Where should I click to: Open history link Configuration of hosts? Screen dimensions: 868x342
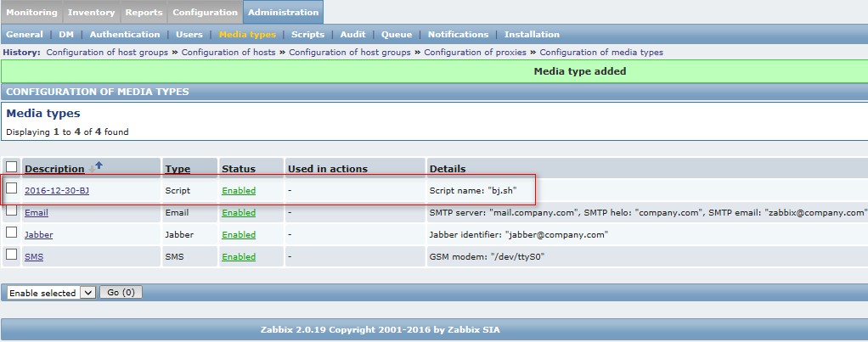pyautogui.click(x=228, y=52)
